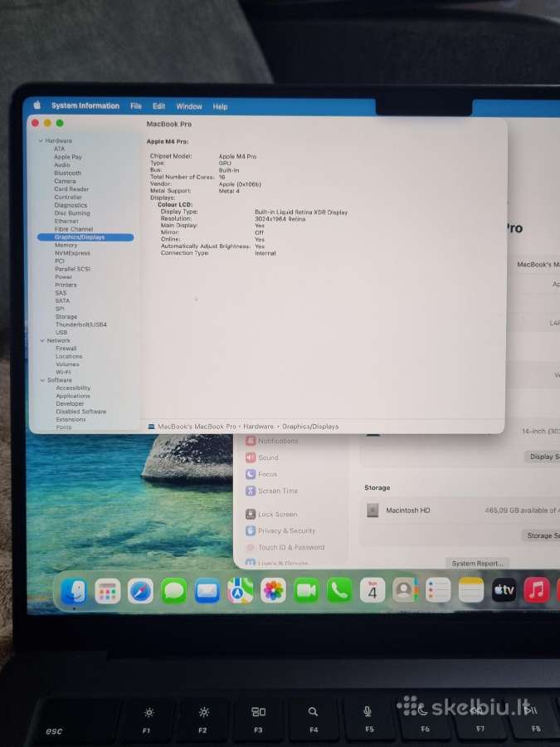This screenshot has height=747, width=560.
Task: Select Thunderbolt/USB4 in the sidebar
Action: pos(81,325)
